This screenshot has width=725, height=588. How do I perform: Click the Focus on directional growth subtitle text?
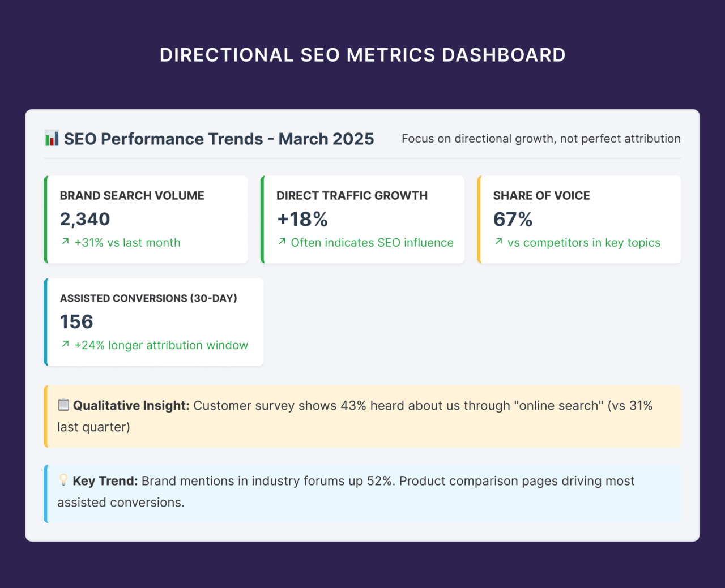coord(541,138)
